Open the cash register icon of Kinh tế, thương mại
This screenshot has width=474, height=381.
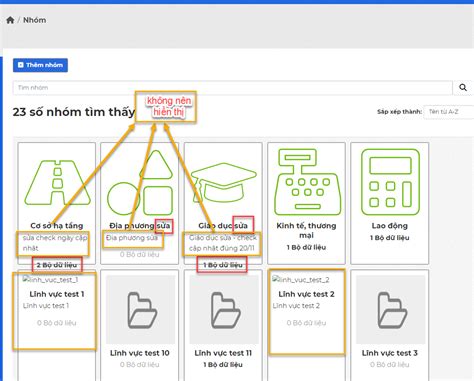click(307, 182)
